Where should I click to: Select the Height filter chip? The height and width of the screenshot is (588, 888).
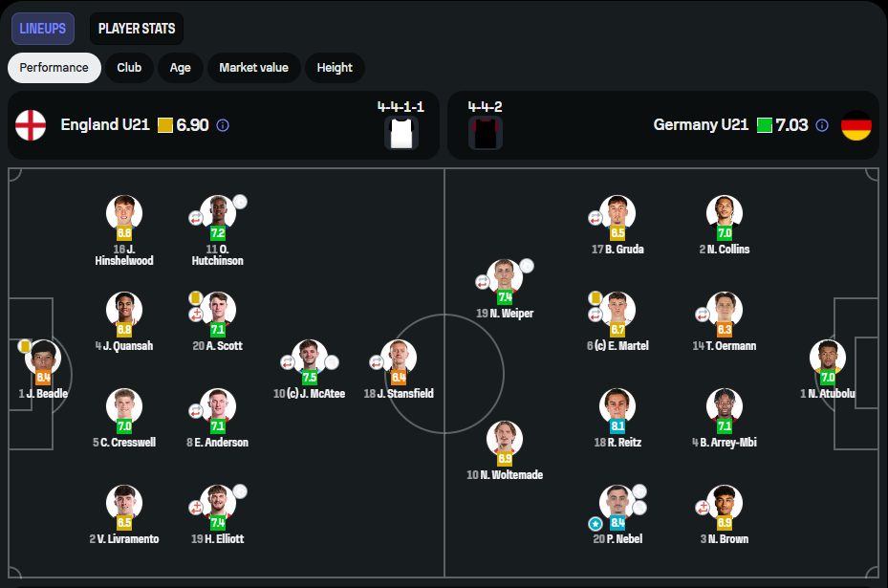click(x=335, y=68)
